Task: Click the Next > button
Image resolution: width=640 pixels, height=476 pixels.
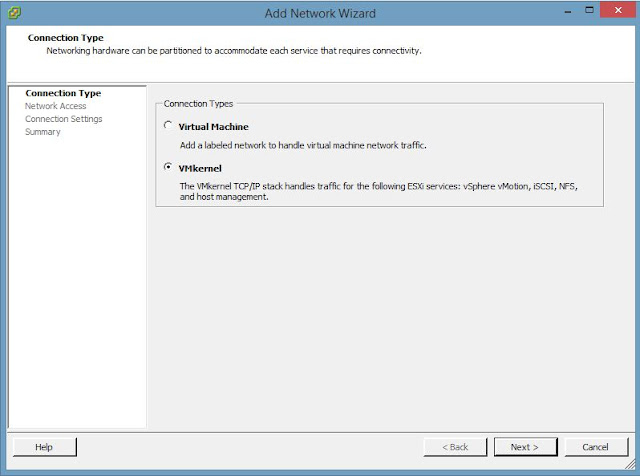Action: click(x=525, y=447)
